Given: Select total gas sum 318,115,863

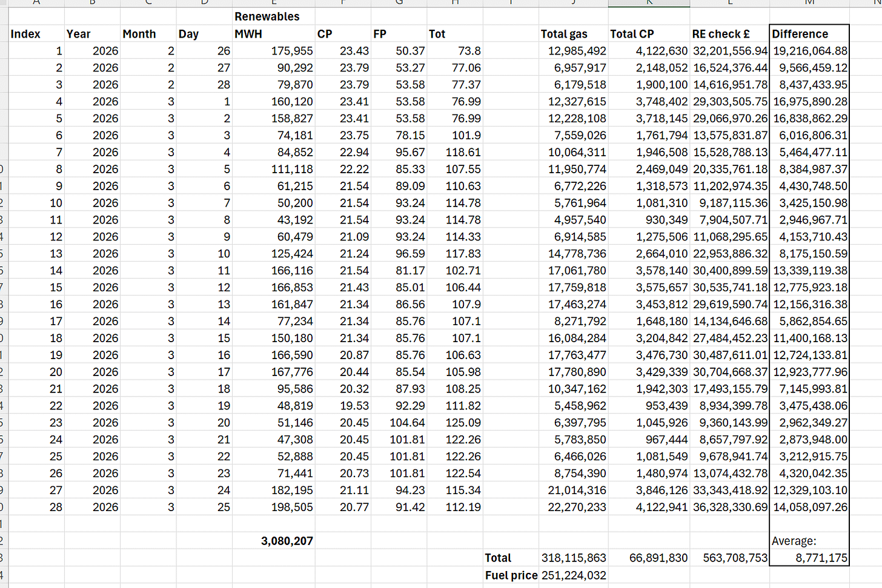Looking at the screenshot, I should point(573,558).
